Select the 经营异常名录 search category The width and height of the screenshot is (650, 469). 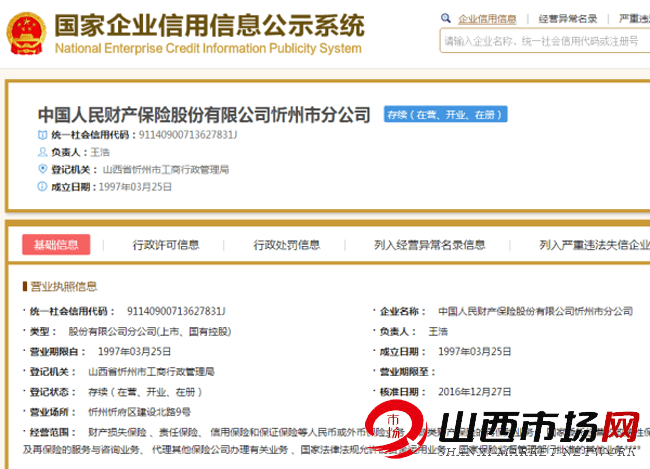pos(568,19)
